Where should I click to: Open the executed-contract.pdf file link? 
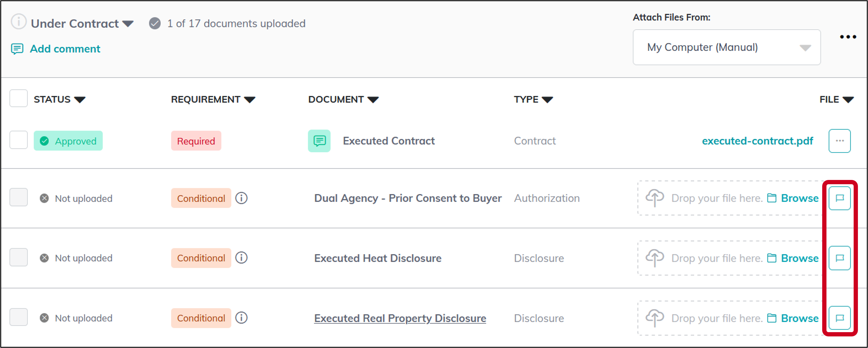click(x=757, y=141)
